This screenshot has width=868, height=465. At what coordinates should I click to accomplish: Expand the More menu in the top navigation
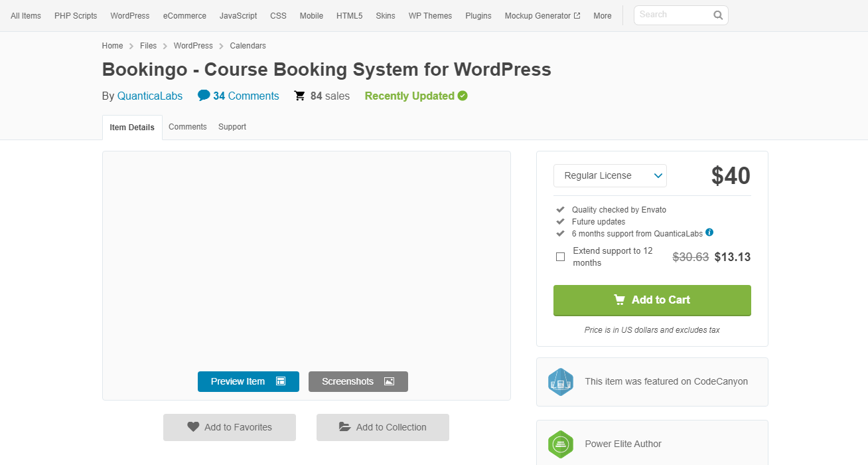(603, 16)
